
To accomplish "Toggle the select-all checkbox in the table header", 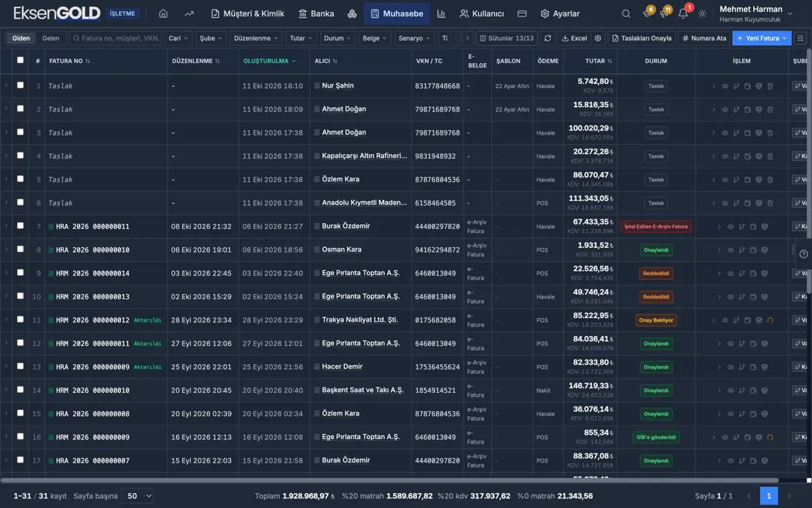I will tap(20, 60).
